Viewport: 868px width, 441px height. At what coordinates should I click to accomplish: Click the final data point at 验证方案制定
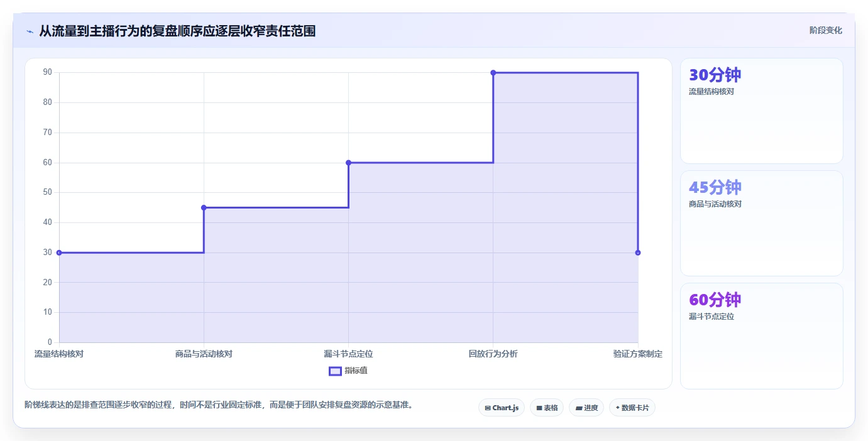pos(638,253)
